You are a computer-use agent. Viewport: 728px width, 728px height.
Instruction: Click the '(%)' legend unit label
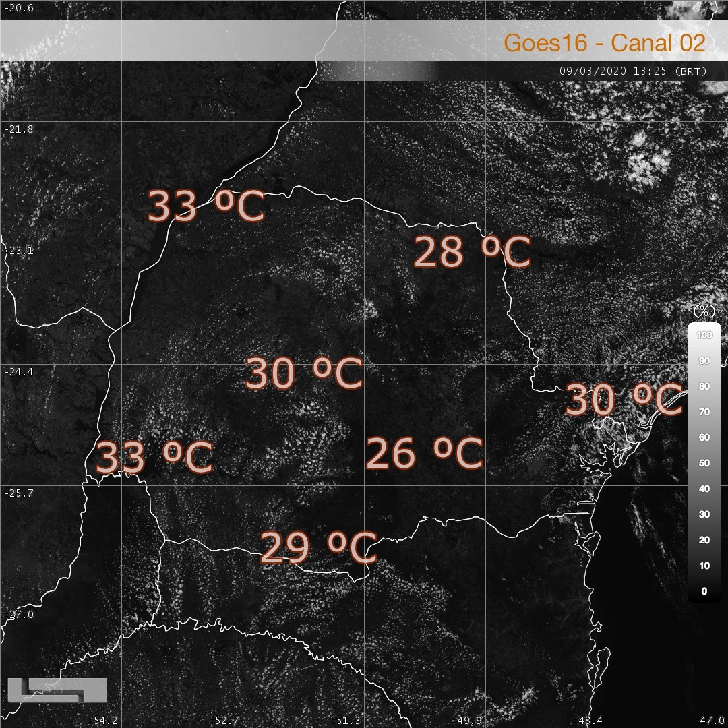point(704,311)
